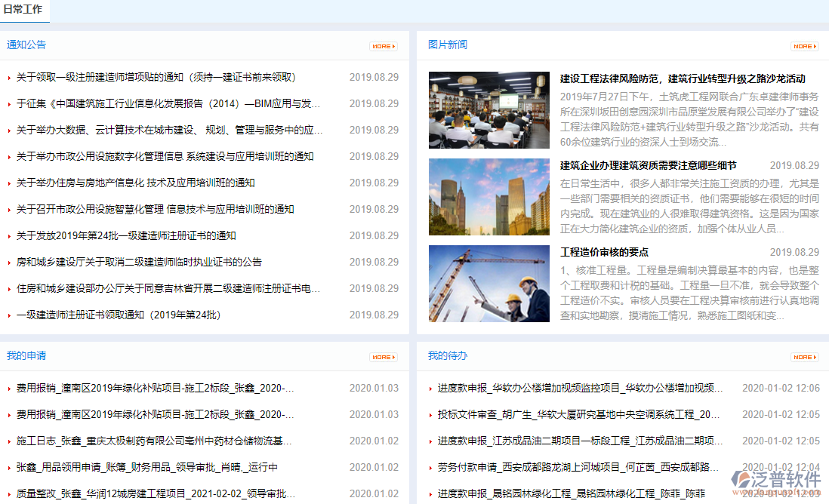Click the MORE button in 我的申请 panel
The width and height of the screenshot is (829, 504).
pyautogui.click(x=383, y=357)
